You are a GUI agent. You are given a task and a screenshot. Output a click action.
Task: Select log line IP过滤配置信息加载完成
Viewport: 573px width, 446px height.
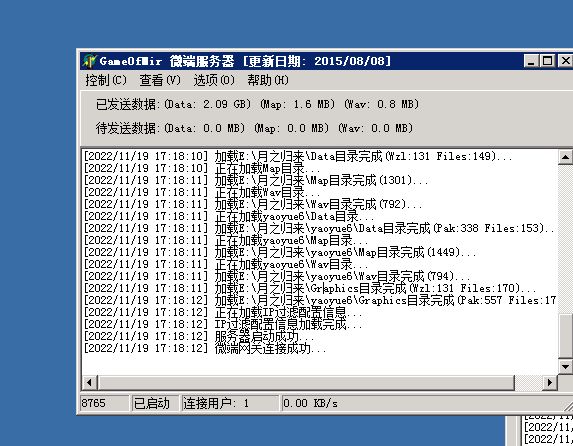tap(223, 324)
